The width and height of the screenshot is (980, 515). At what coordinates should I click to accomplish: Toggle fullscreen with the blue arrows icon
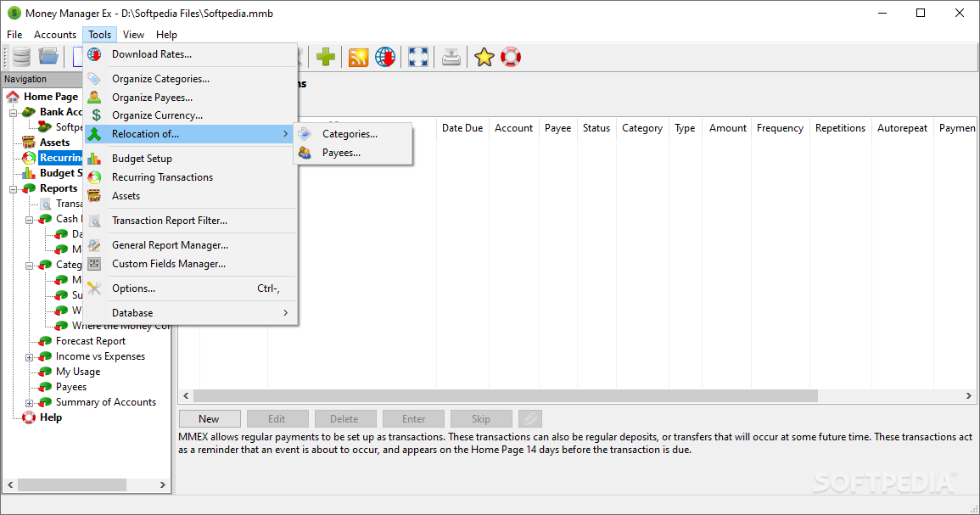pos(418,57)
